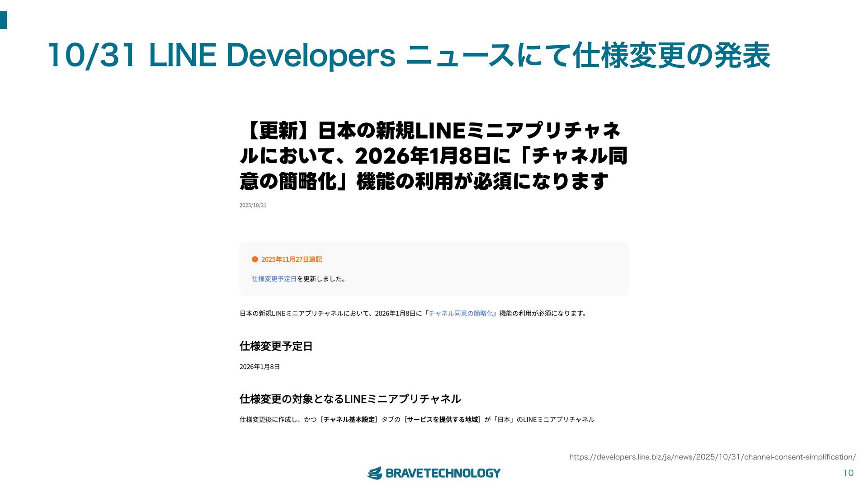868x488 pixels.
Task: Open the チャネル同意の簡略化 hyperlink
Action: [x=460, y=313]
